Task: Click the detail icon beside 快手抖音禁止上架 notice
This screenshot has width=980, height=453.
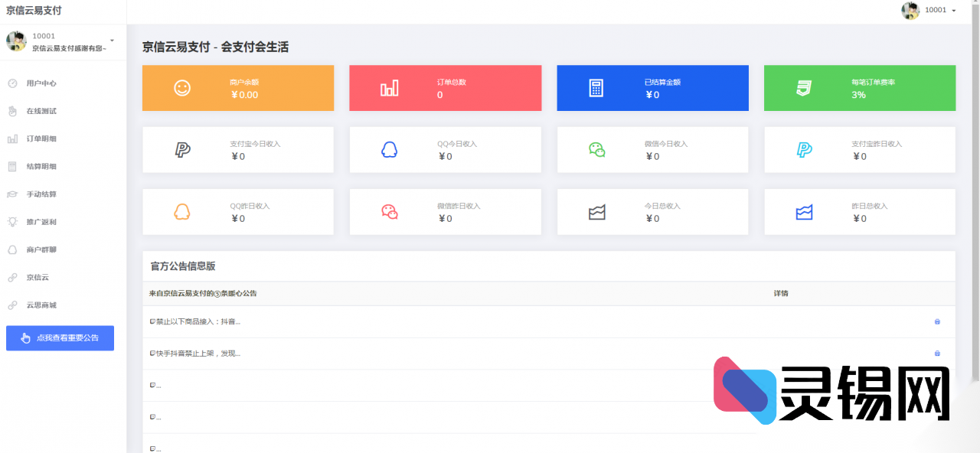Action: tap(936, 353)
